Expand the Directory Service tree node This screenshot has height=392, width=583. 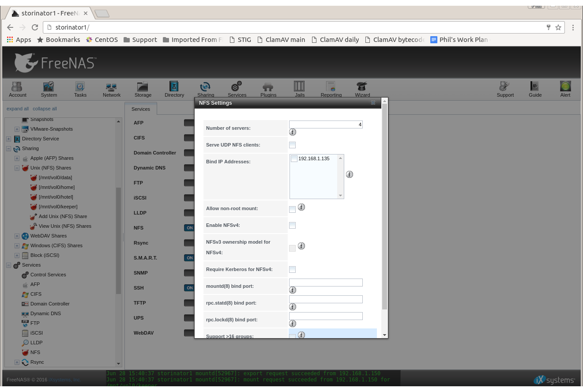(8, 139)
